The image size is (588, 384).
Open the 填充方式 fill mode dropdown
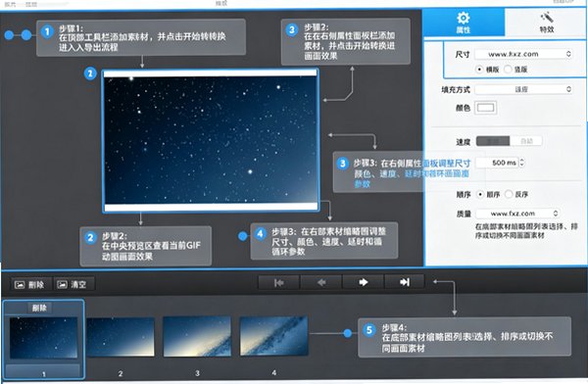(523, 89)
